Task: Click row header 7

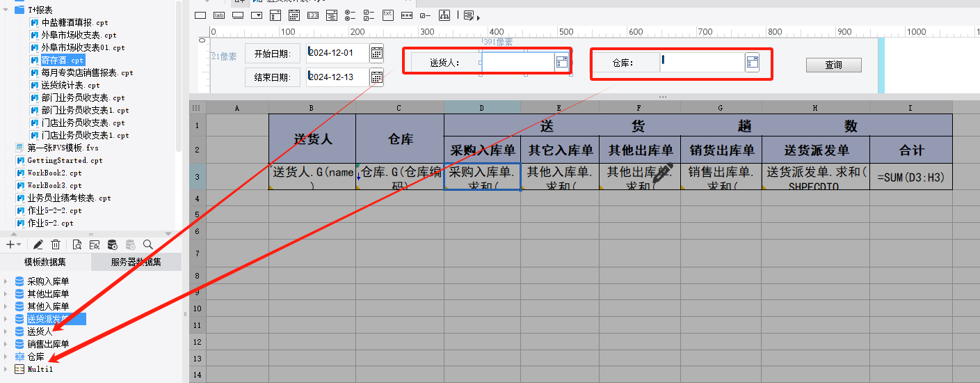Action: tap(198, 253)
